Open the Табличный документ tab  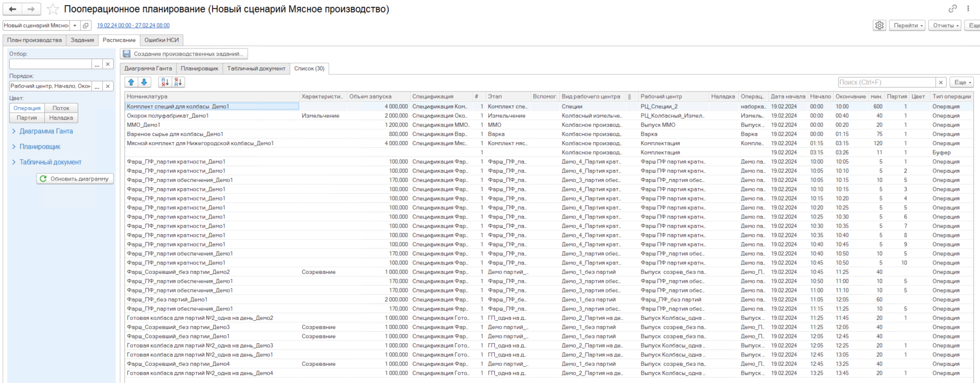coord(256,68)
